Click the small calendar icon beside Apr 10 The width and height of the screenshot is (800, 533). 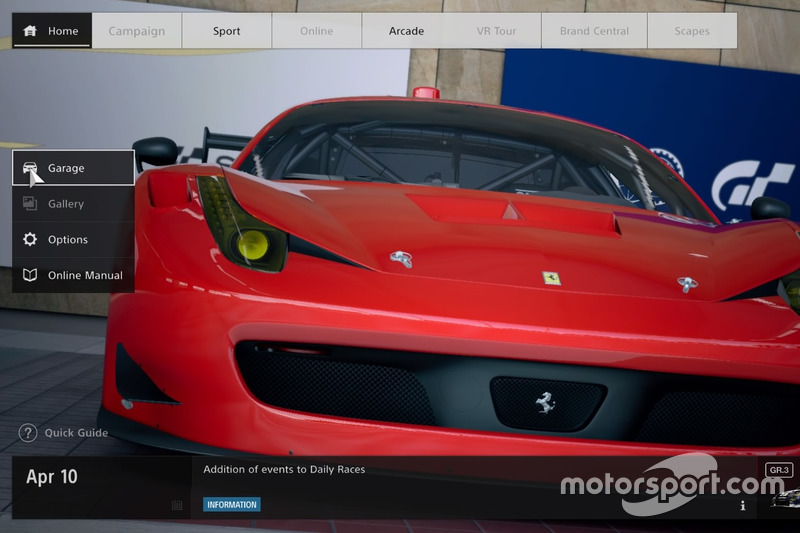tap(177, 505)
